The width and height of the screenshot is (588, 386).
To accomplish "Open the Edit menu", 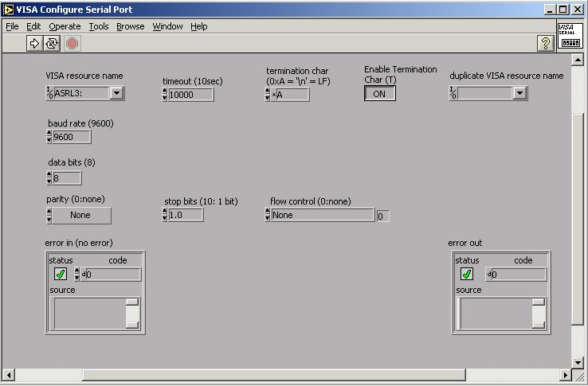I will [x=33, y=26].
